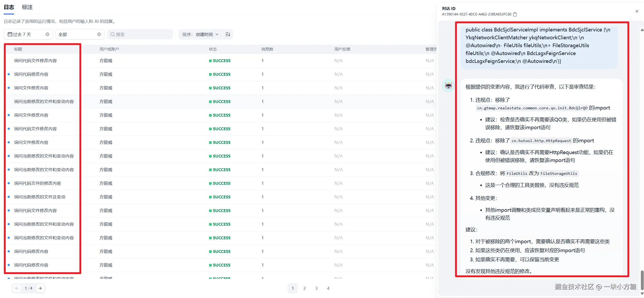
Task: Open log row 询问代码文件的修改内容
Action: [38, 183]
